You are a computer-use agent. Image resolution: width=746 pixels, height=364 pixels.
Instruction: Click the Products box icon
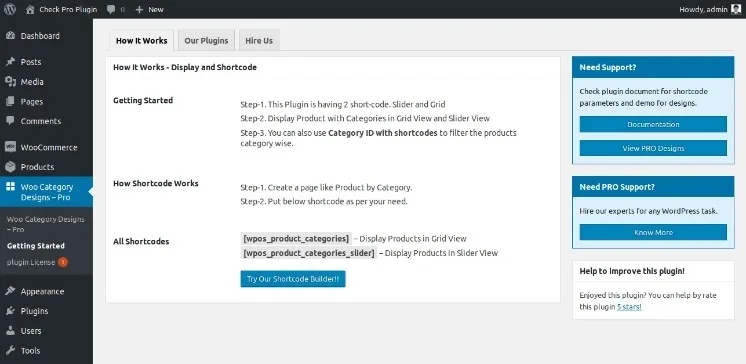pos(10,167)
